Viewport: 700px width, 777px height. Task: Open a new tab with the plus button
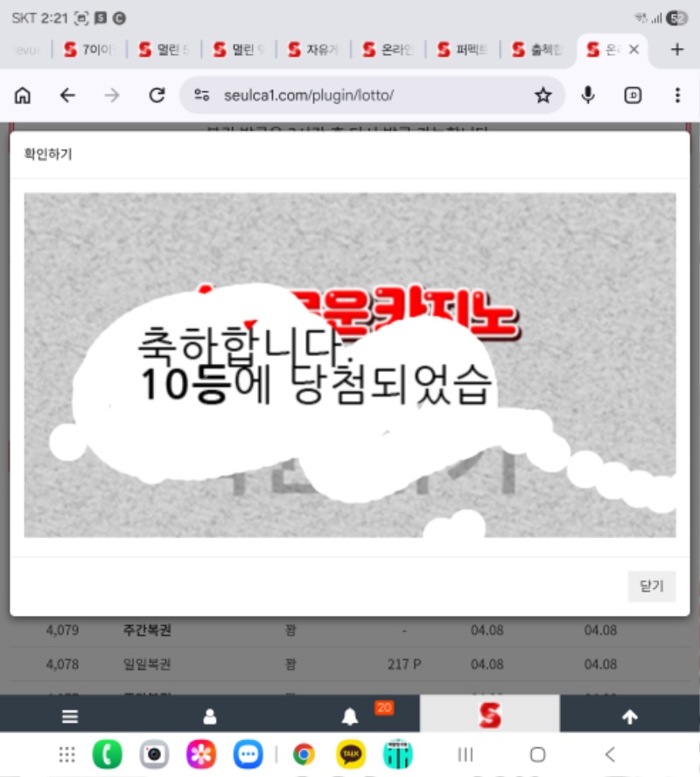(x=676, y=50)
